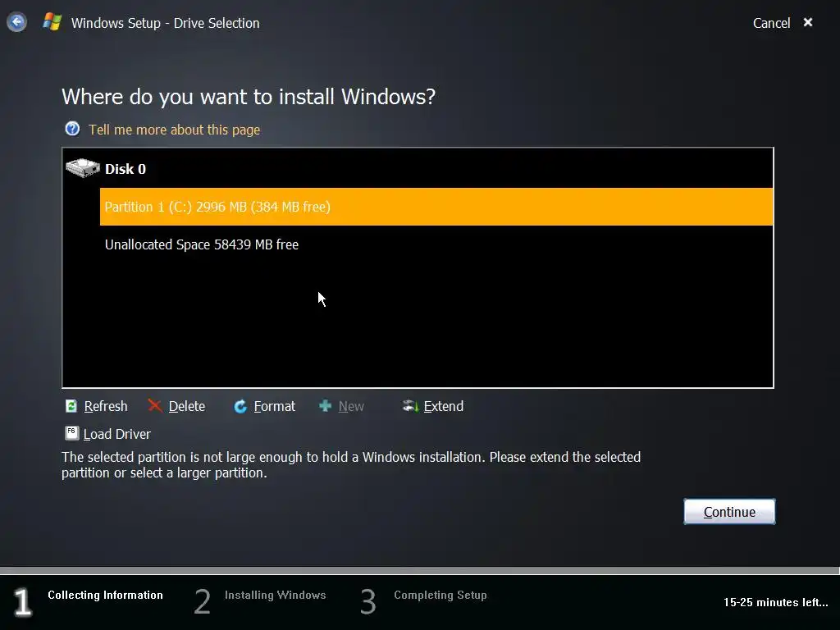Click the Delete partition link

point(186,406)
